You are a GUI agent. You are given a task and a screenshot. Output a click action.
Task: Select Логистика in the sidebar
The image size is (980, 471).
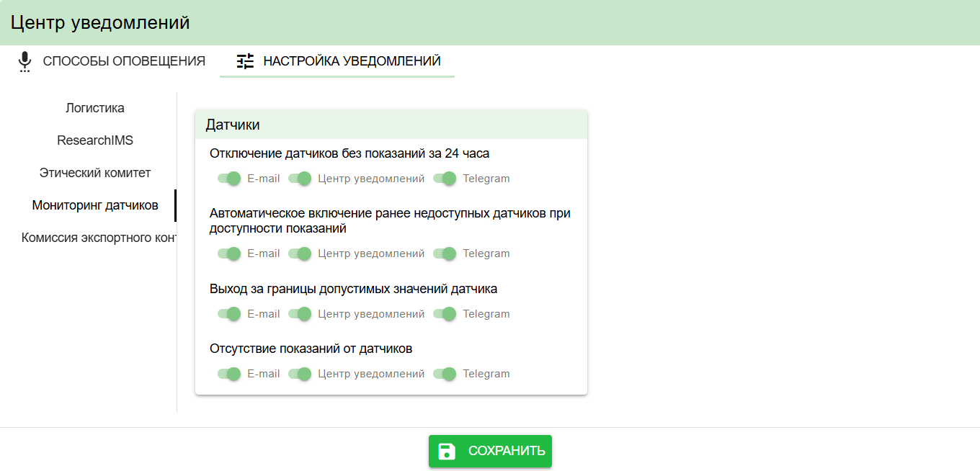95,108
